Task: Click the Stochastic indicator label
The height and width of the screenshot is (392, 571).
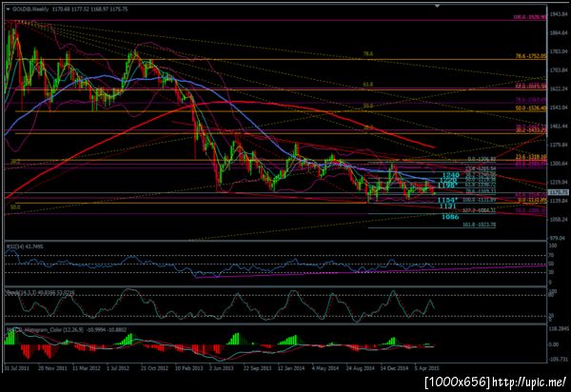Action: point(40,292)
